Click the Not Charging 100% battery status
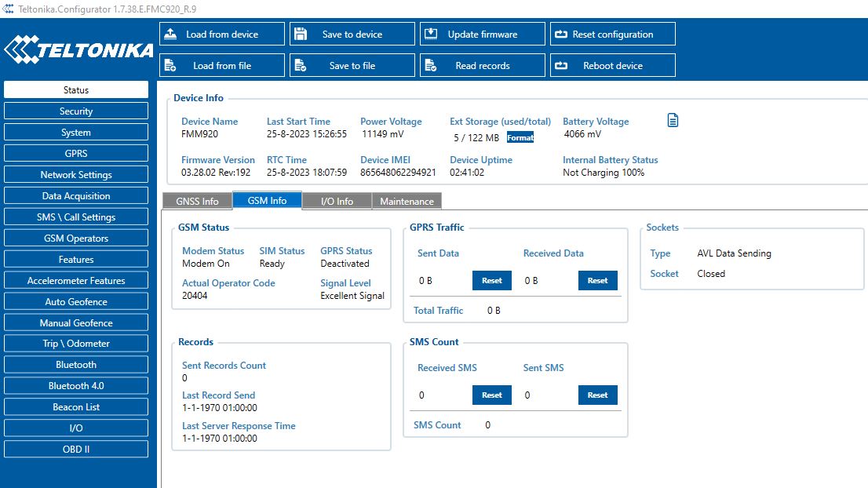Viewport: 868px width, 488px height. pos(604,173)
